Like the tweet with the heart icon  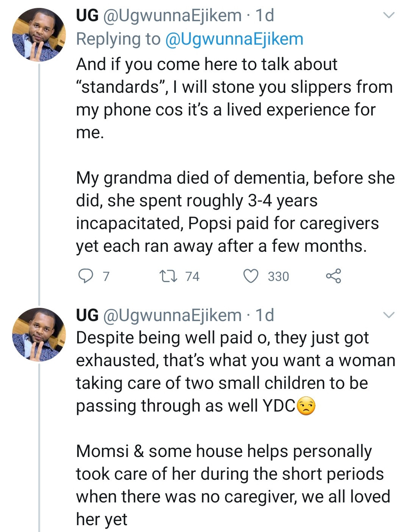[250, 276]
